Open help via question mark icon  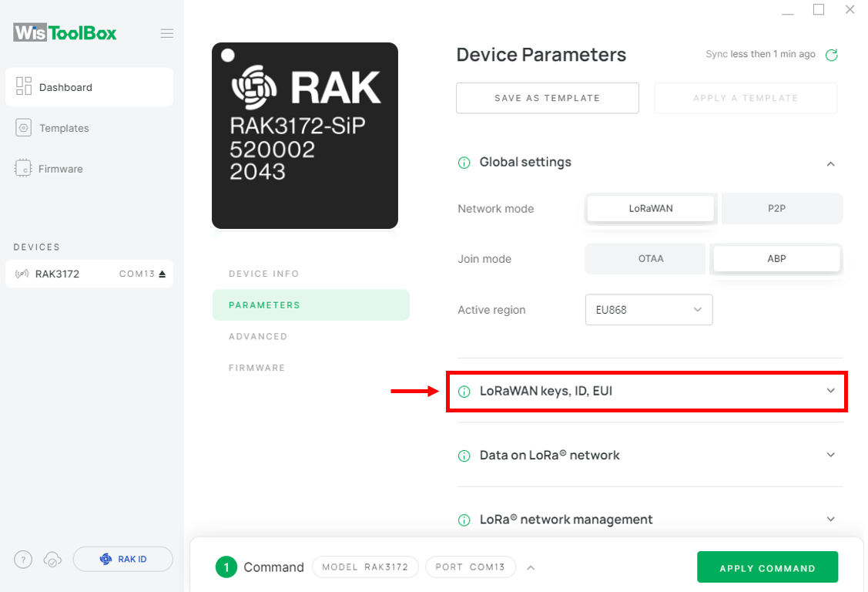pos(23,560)
